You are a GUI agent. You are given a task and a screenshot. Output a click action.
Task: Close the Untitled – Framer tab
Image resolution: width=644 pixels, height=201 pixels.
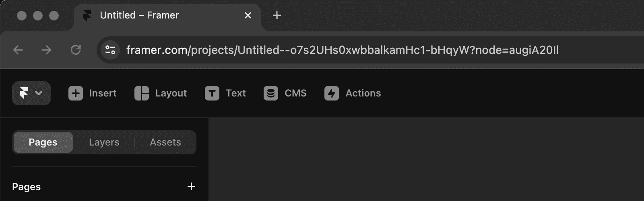248,15
